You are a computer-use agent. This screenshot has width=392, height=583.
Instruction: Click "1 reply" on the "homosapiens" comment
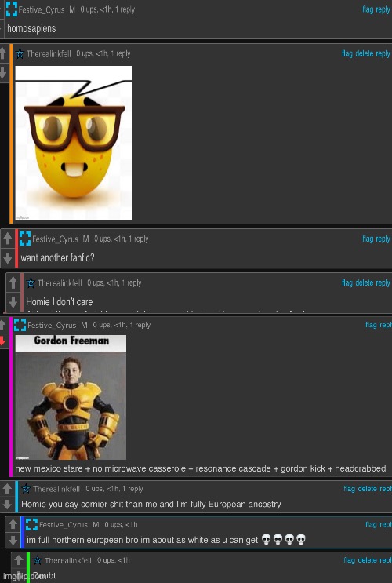click(125, 9)
